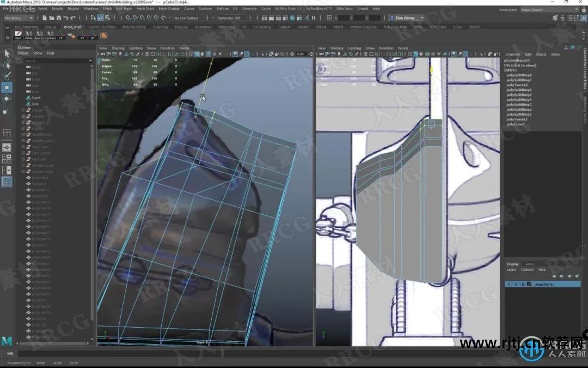Switch to the Sculpting shelf tab

[160, 27]
